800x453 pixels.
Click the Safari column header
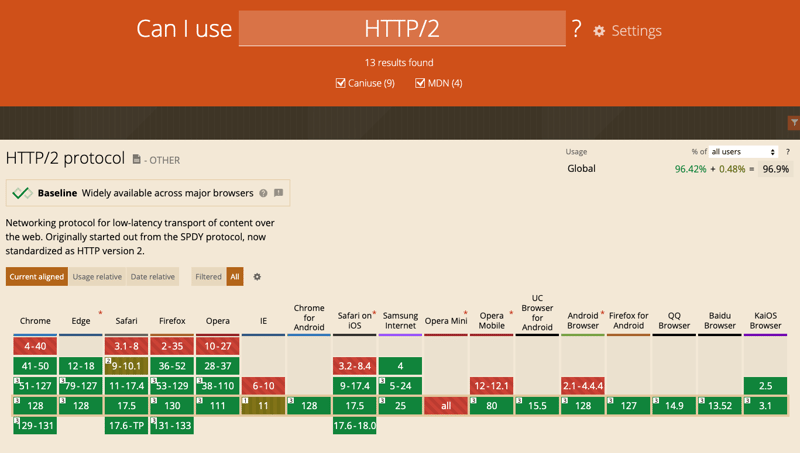point(126,321)
